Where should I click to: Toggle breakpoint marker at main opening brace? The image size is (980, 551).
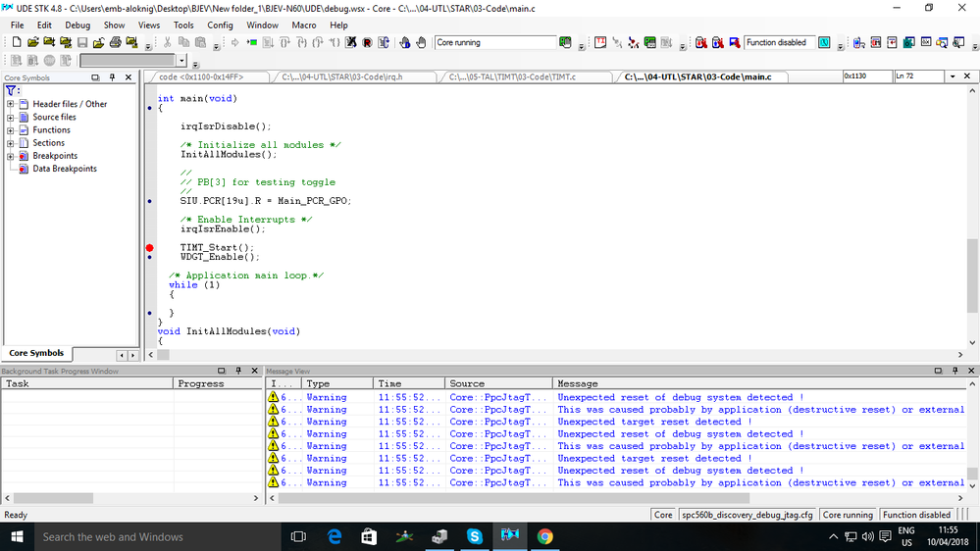[149, 108]
